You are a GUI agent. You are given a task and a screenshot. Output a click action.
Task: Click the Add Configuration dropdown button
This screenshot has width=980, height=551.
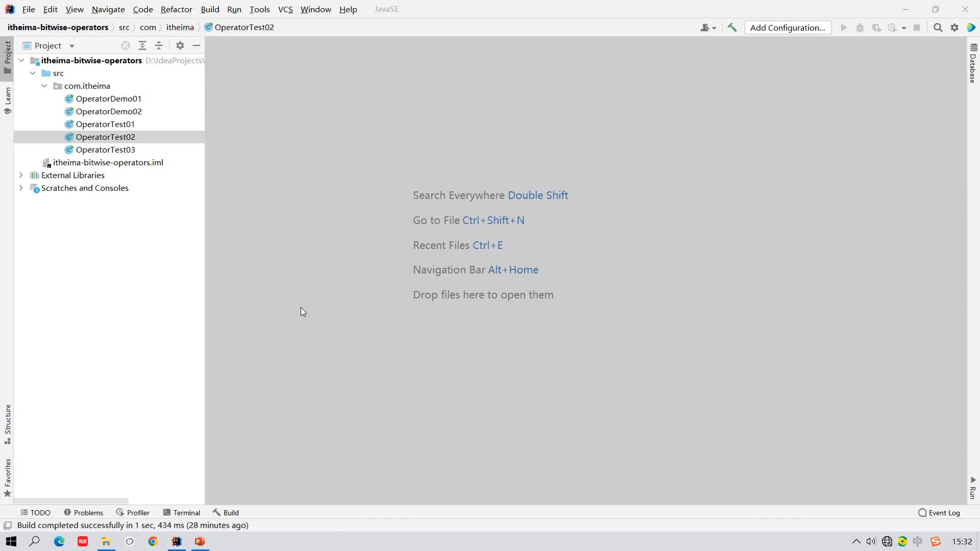[x=788, y=28]
